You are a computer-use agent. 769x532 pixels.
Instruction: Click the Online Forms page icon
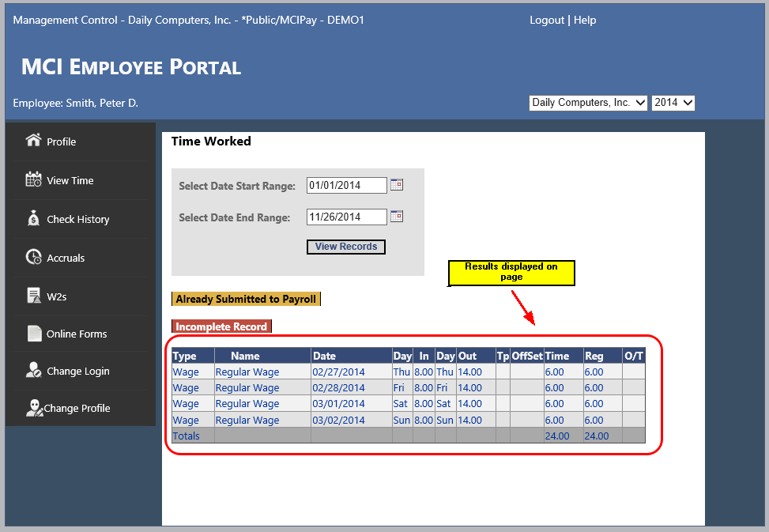34,333
